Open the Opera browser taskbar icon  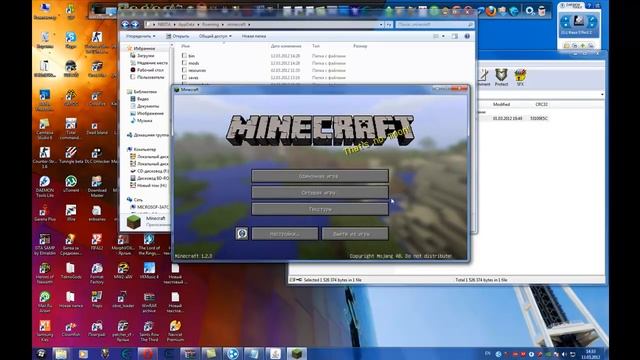pos(147,354)
